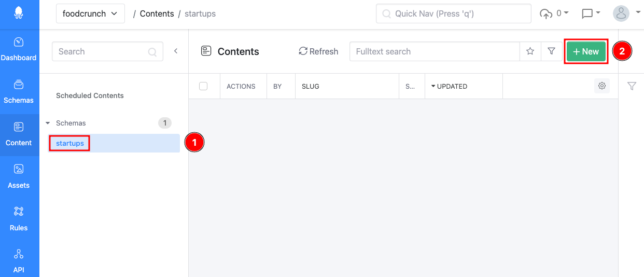Open the filter icon beside search
Viewport: 644px width, 277px height.
[551, 51]
